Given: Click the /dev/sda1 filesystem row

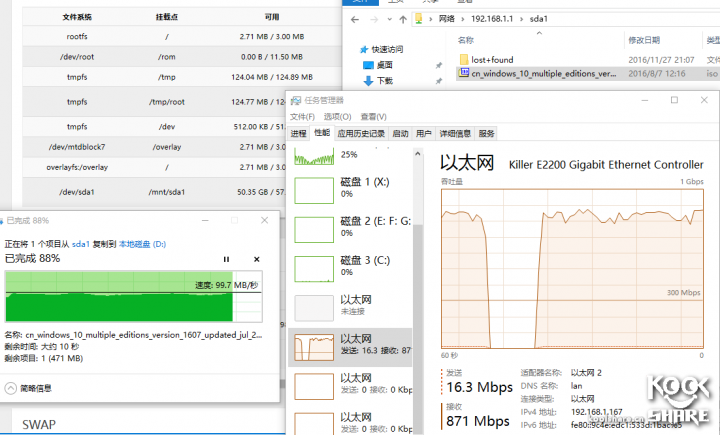Looking at the screenshot, I should point(154,192).
